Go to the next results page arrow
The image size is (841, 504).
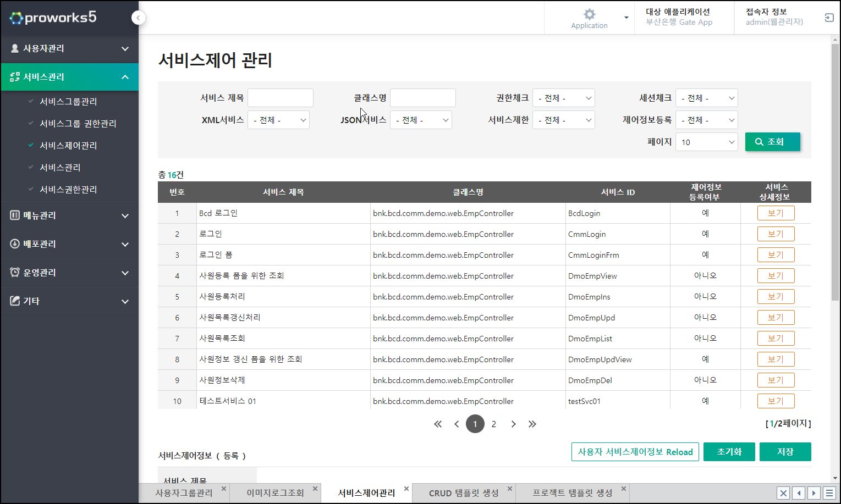coord(513,424)
